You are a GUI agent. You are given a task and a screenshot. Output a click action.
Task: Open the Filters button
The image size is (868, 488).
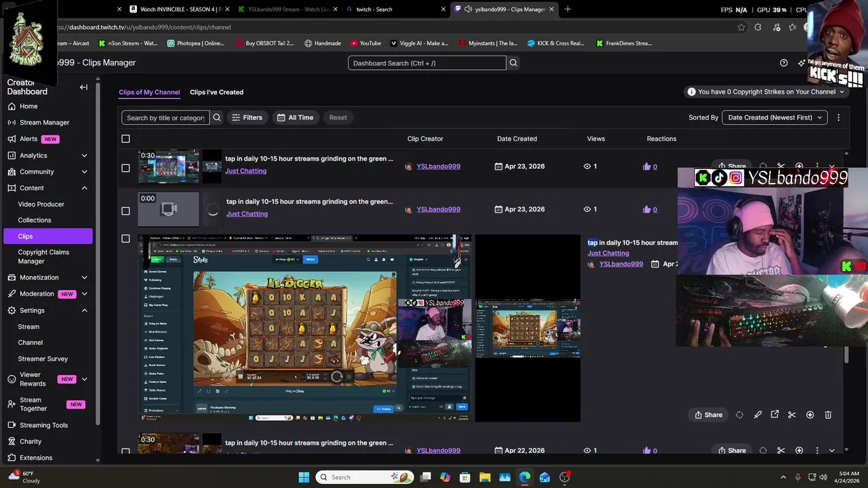[247, 117]
